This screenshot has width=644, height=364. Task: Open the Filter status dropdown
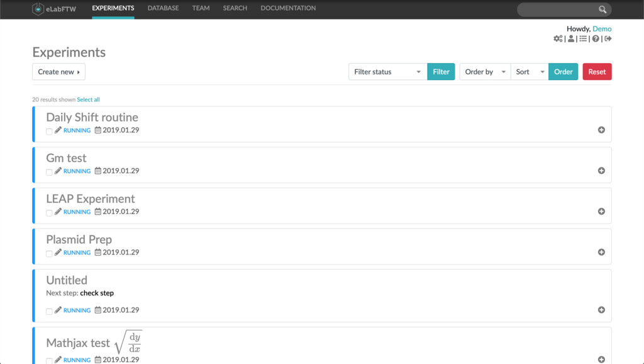pyautogui.click(x=387, y=72)
